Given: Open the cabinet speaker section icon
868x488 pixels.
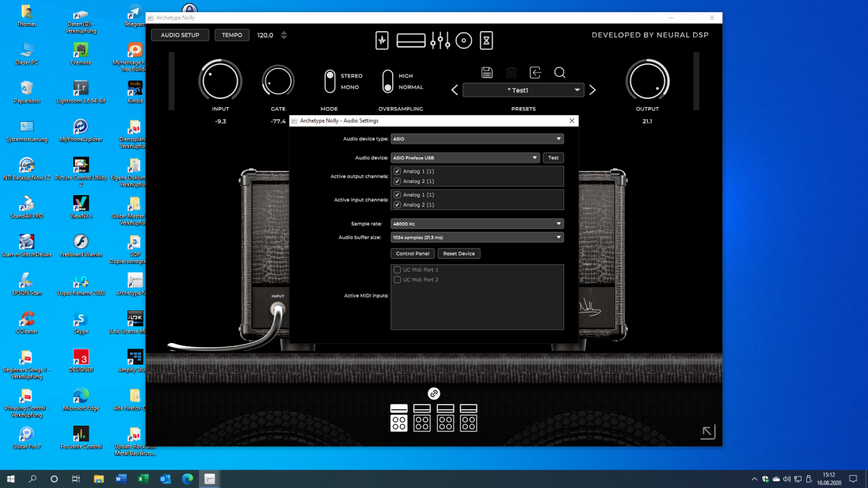Looking at the screenshot, I should [464, 41].
